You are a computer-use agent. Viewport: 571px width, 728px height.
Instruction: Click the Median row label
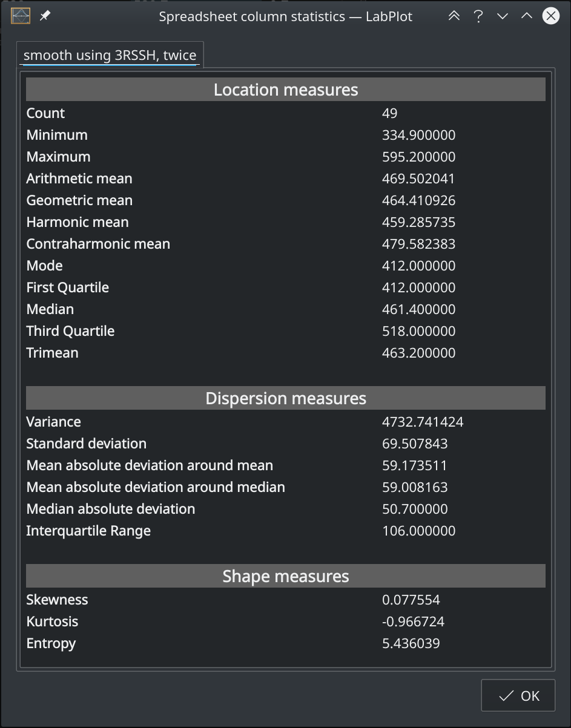pos(50,309)
